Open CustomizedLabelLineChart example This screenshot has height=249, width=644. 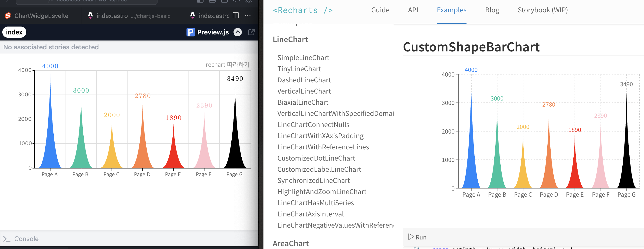[x=319, y=169]
